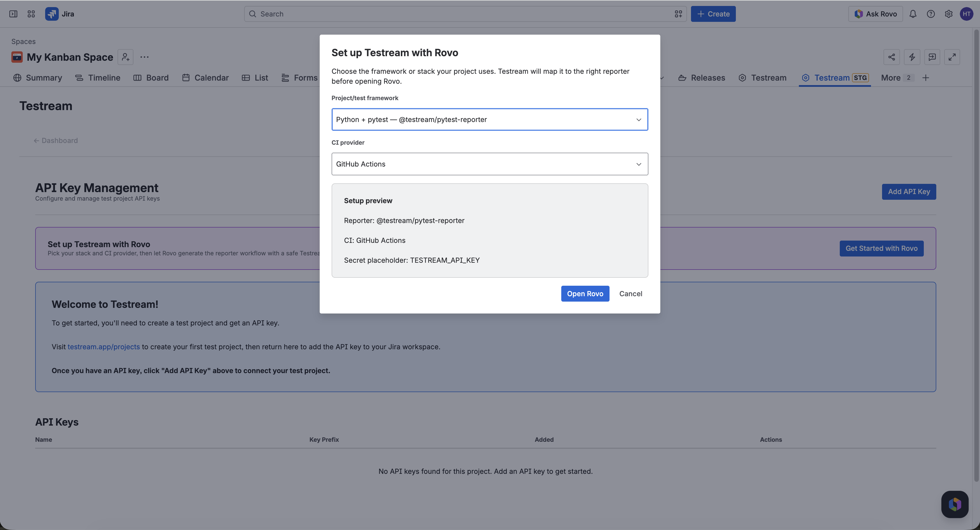
Task: Open the More tabs menu
Action: (x=897, y=78)
